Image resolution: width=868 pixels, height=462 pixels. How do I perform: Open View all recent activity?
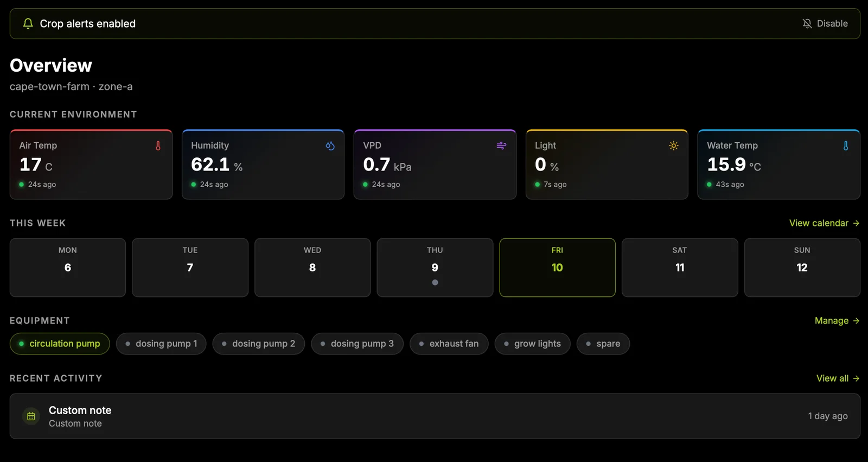[838, 378]
